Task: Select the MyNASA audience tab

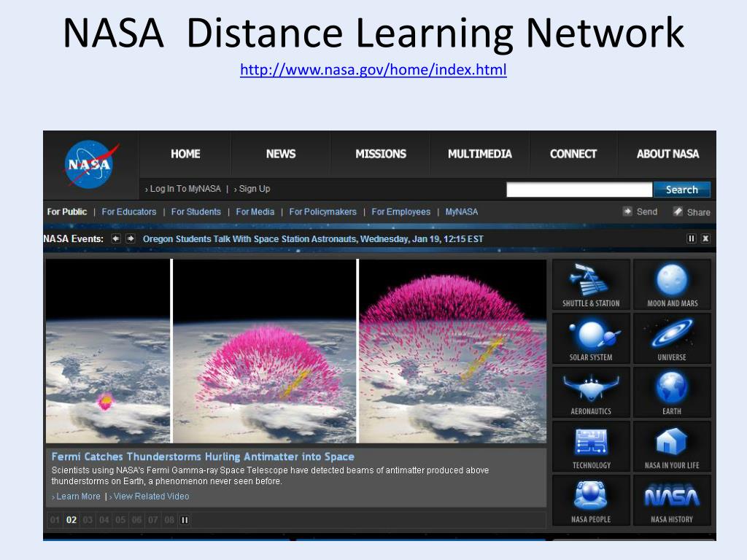Action: [x=461, y=212]
